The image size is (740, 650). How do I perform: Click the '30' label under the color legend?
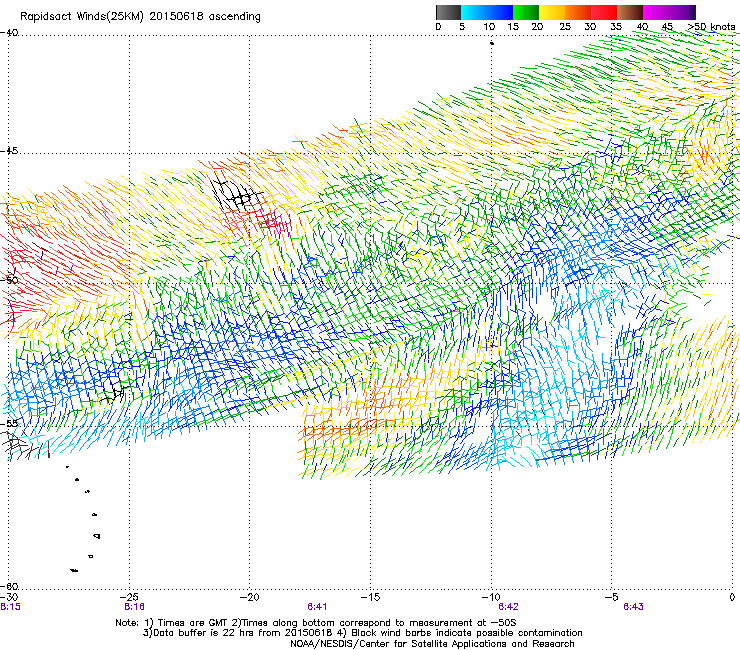[590, 27]
